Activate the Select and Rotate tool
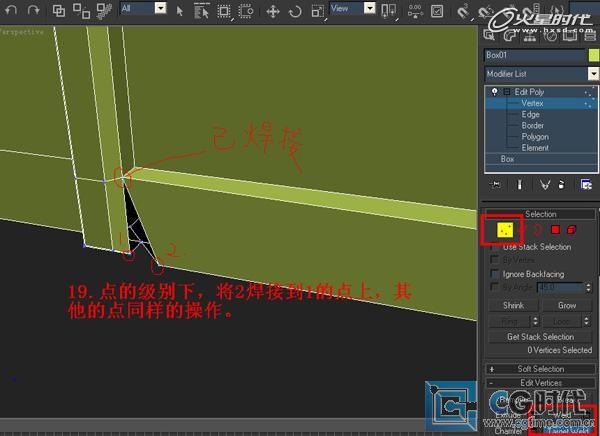 click(x=295, y=11)
